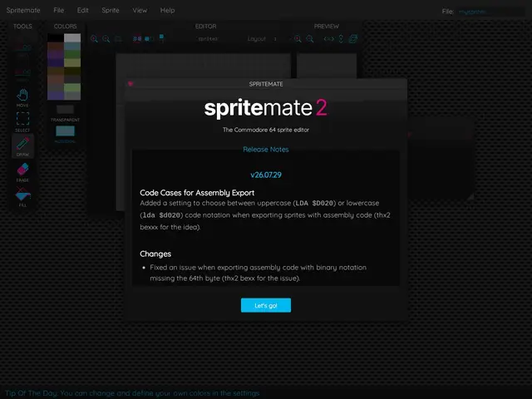Click the four-square pink and blue Editor icon
Screen dimensions: 532x399
click(x=137, y=39)
